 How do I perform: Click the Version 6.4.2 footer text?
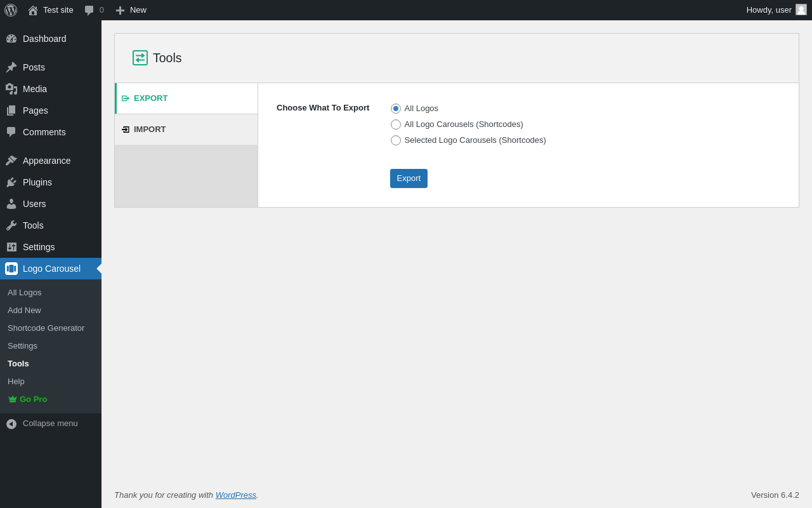[775, 495]
